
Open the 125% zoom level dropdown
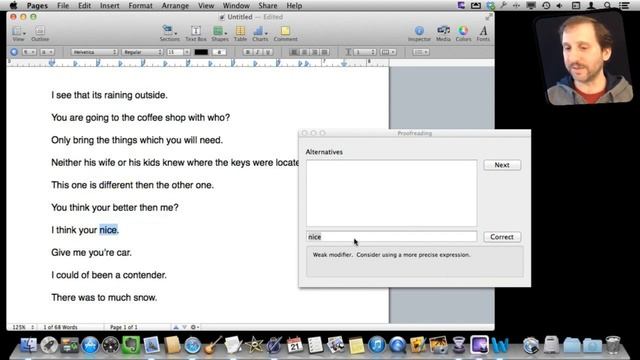coord(23,327)
